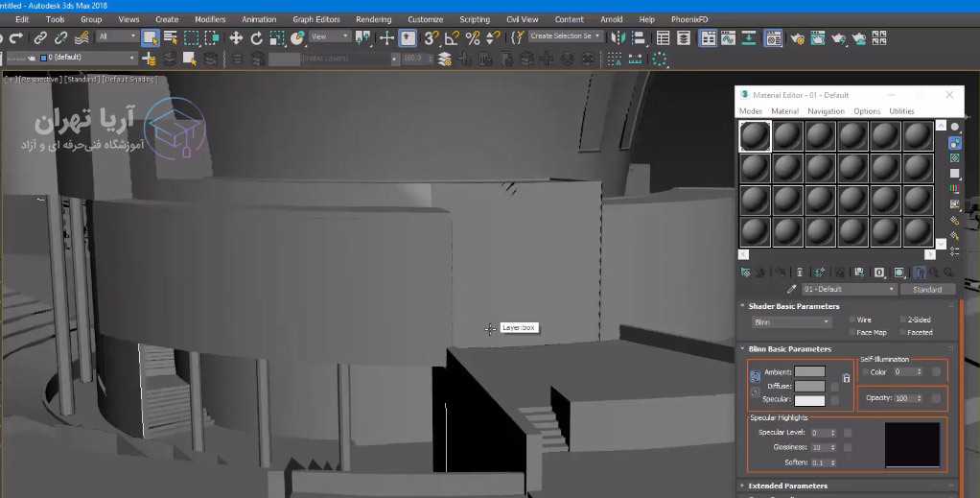Open the Graph Editors menu

(316, 19)
